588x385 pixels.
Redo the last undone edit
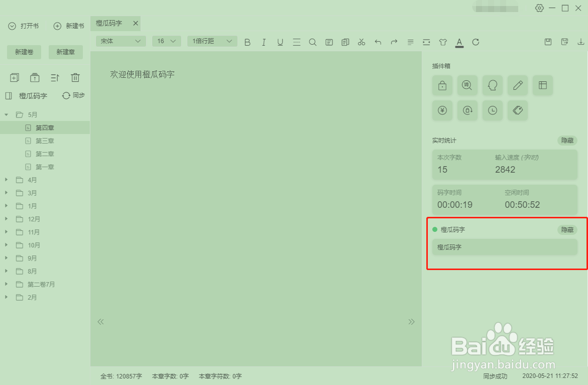tap(394, 42)
